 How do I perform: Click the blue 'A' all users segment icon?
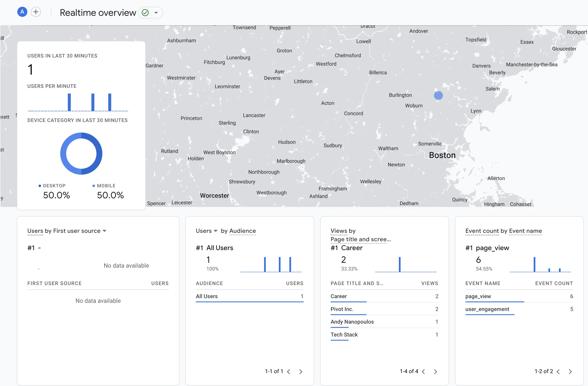coord(22,12)
